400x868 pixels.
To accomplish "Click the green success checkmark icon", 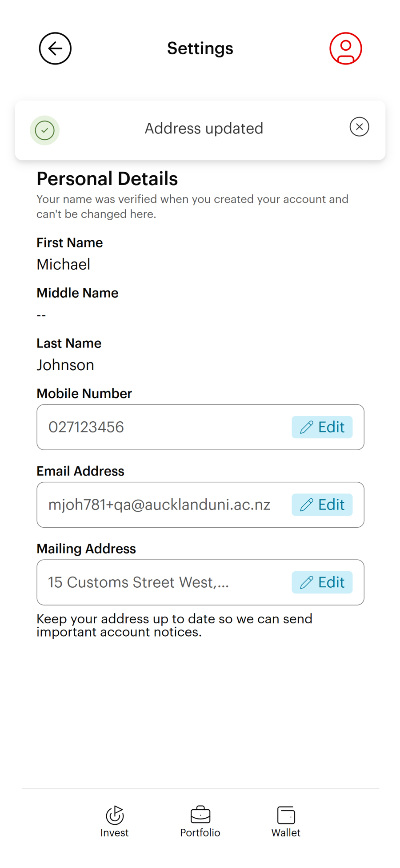I will (x=45, y=130).
